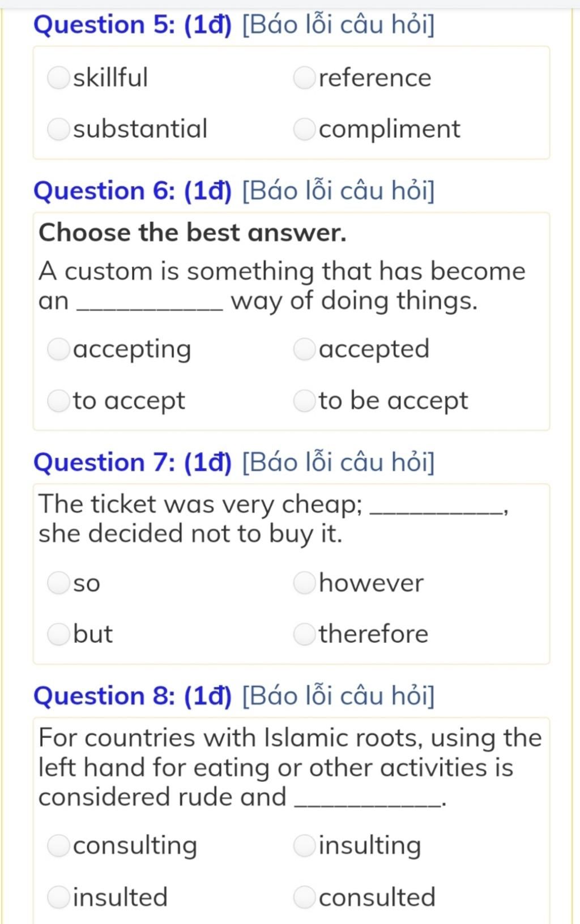Select the 'skillful' radio option
580x924 pixels.
[x=58, y=78]
